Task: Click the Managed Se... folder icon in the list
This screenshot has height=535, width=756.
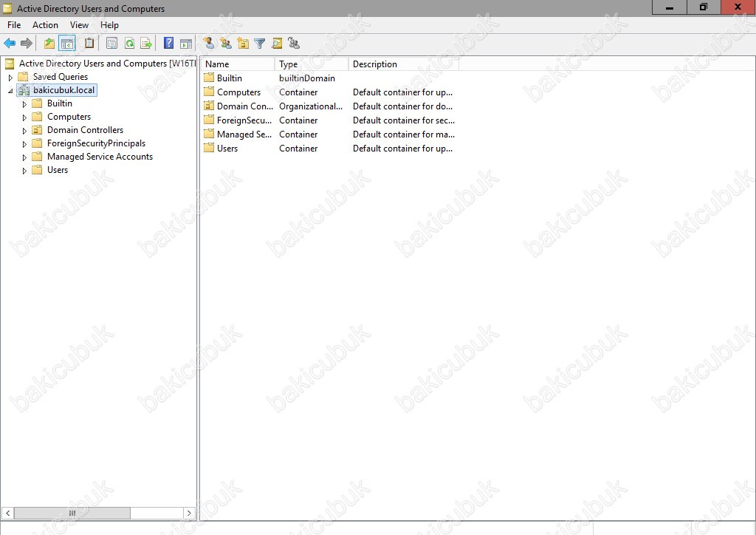Action: pyautogui.click(x=209, y=134)
